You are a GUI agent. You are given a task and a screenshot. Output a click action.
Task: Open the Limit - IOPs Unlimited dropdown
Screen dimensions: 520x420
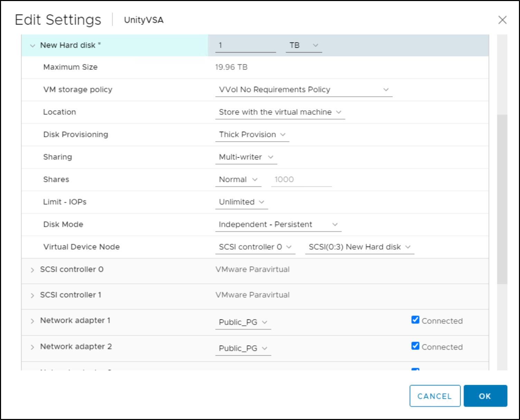(242, 202)
